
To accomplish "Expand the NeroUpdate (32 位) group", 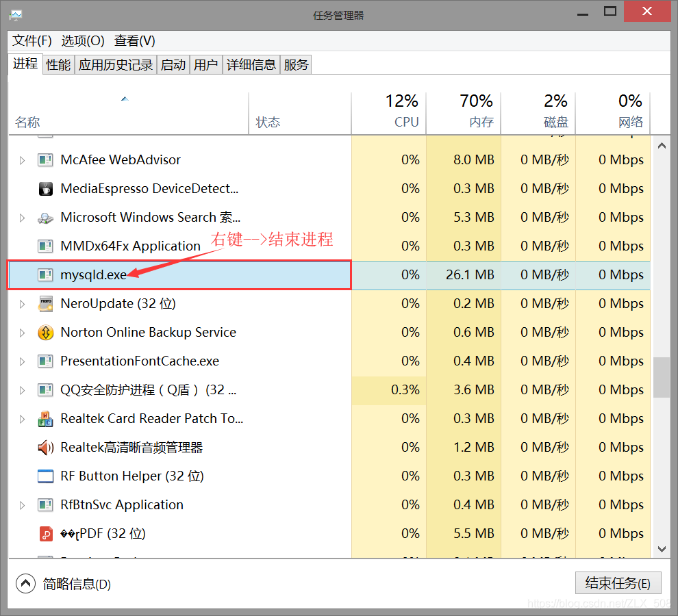I will point(22,305).
